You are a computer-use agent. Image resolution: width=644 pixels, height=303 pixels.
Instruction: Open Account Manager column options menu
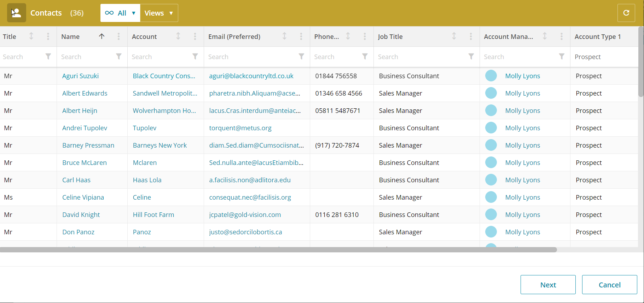[561, 36]
